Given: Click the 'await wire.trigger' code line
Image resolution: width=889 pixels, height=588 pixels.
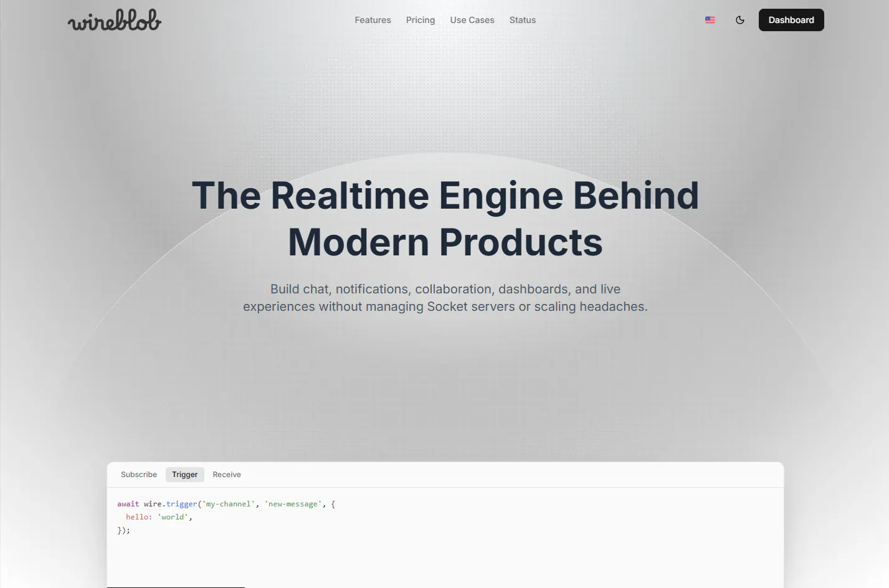Looking at the screenshot, I should 226,504.
